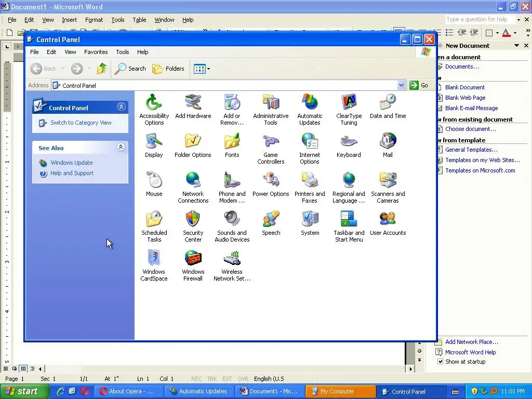The width and height of the screenshot is (532, 399).
Task: Select the Mail icon
Action: pyautogui.click(x=388, y=145)
